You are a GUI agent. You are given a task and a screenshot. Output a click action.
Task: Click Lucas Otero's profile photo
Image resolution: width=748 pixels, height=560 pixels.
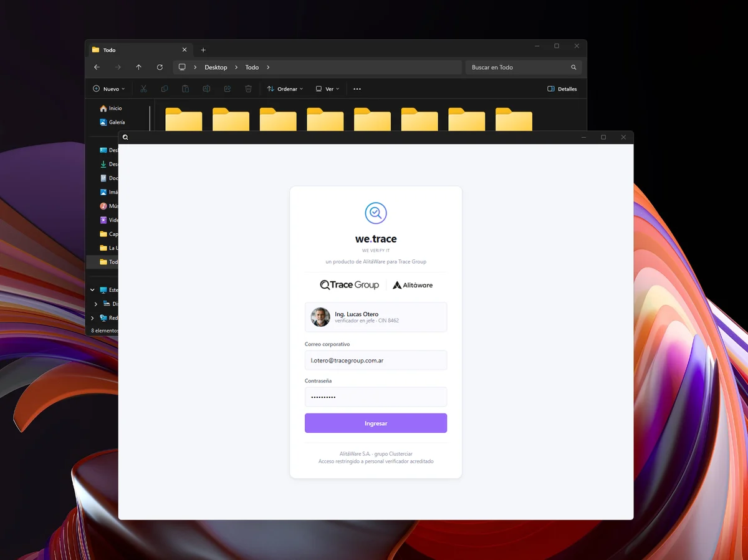(x=320, y=317)
